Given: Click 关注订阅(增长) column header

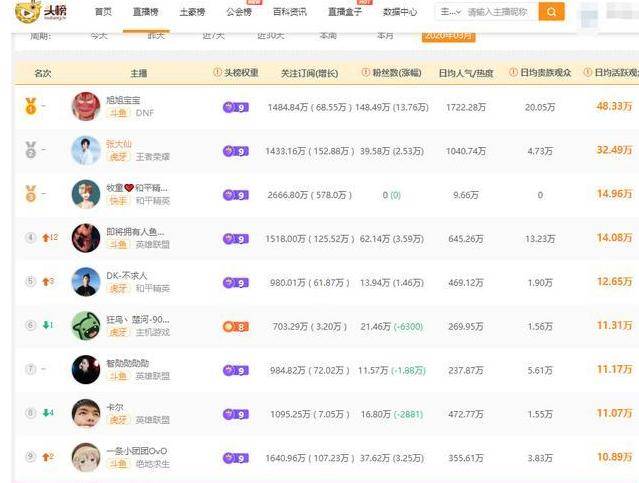Looking at the screenshot, I should [x=309, y=73].
